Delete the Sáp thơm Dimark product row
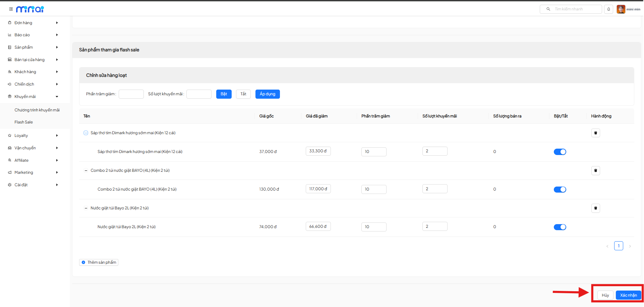 pos(595,133)
